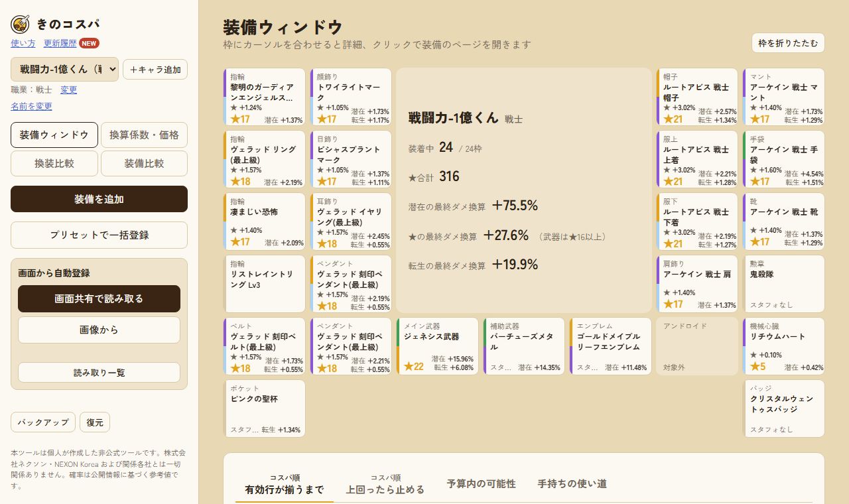Screen dimensions: 849x504
Task: Open the ビシャスプラントマーク eye accessory card
Action: point(352,159)
